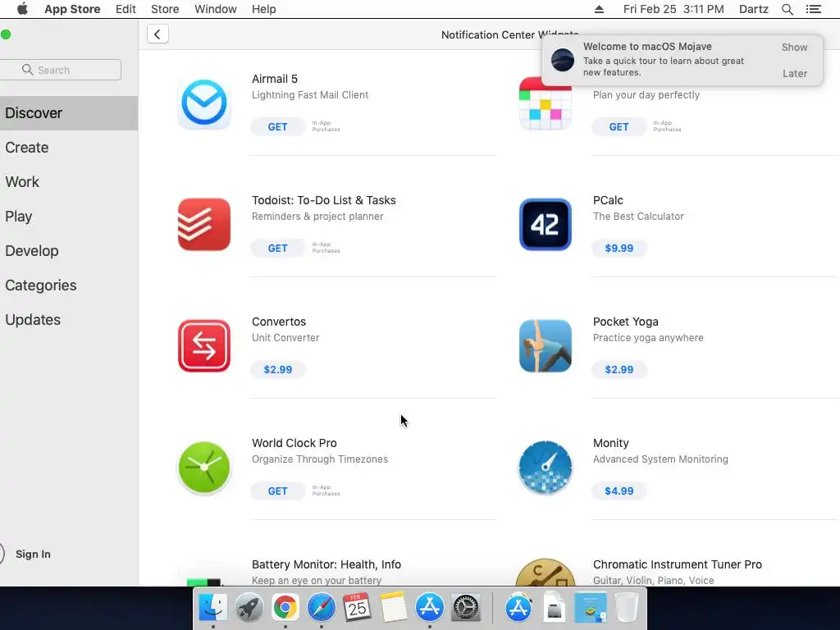
Task: Open the Airmail 5 app icon
Action: pyautogui.click(x=204, y=103)
